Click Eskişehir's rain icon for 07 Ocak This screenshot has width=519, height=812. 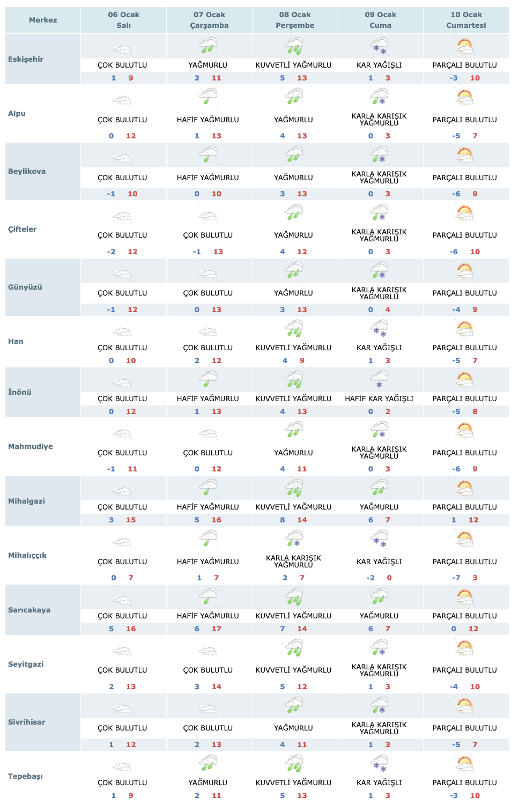coord(208,46)
